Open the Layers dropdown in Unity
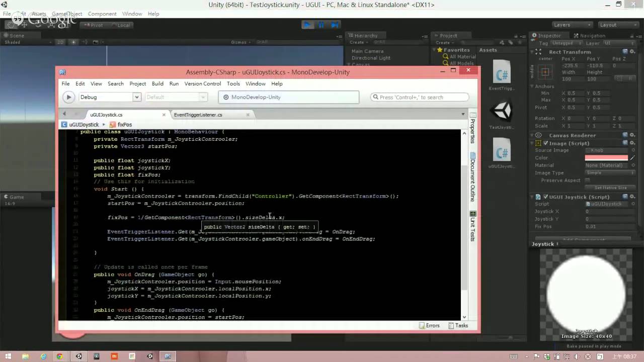 coord(572,25)
